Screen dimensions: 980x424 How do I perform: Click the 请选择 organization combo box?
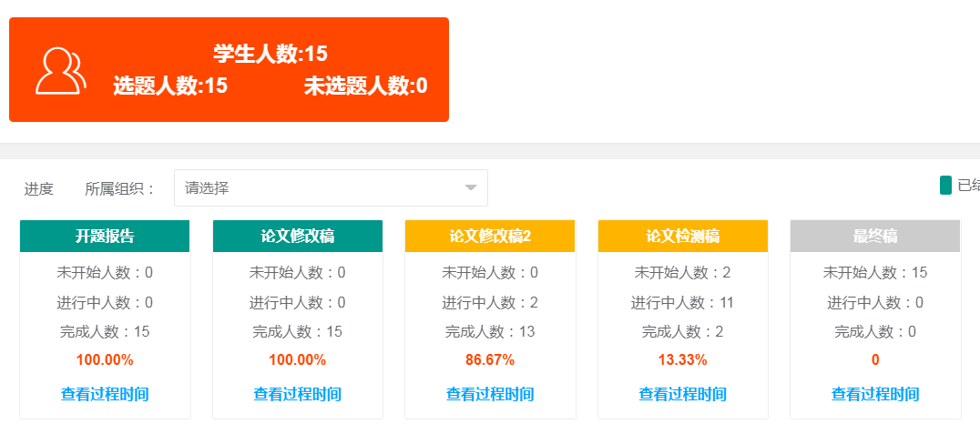tap(319, 188)
